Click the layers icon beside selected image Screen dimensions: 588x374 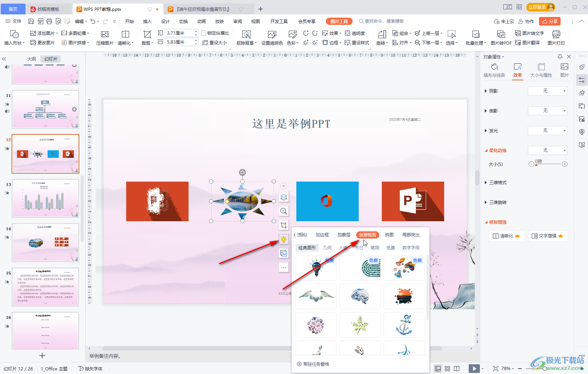(x=284, y=197)
